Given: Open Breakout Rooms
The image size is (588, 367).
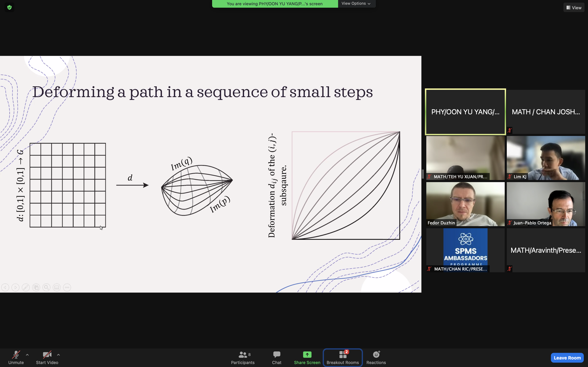Looking at the screenshot, I should 343,357.
